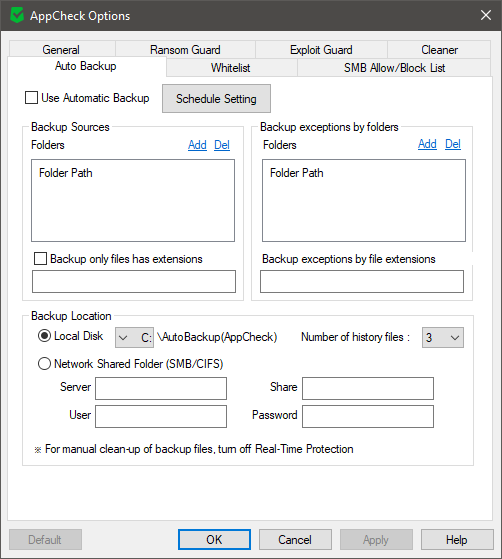Click the Cancel button

(x=295, y=539)
